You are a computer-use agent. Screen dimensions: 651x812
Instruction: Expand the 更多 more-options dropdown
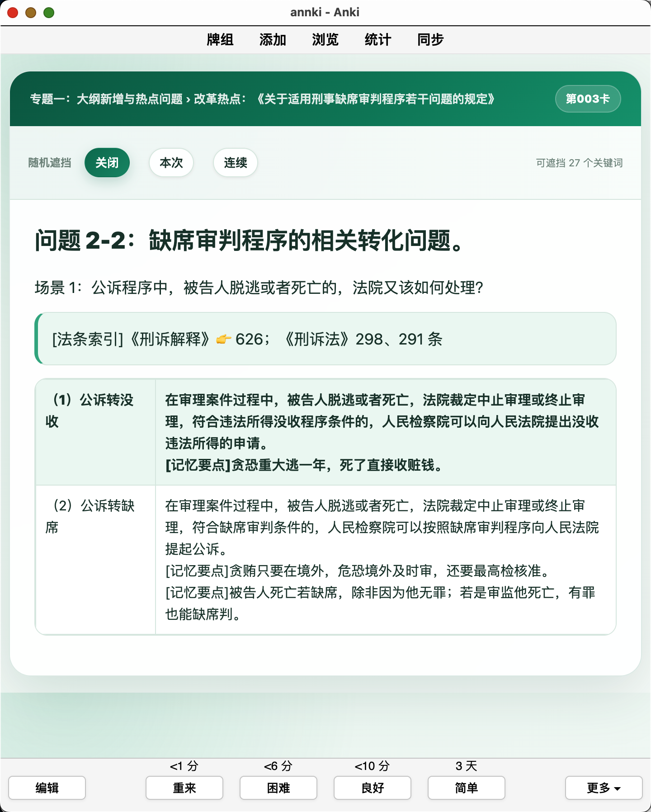click(x=604, y=788)
